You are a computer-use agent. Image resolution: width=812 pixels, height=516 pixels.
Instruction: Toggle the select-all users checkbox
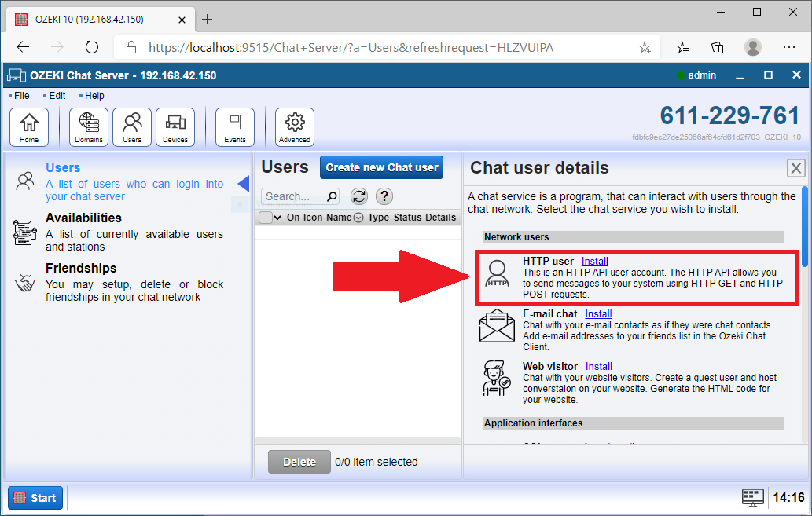click(265, 217)
